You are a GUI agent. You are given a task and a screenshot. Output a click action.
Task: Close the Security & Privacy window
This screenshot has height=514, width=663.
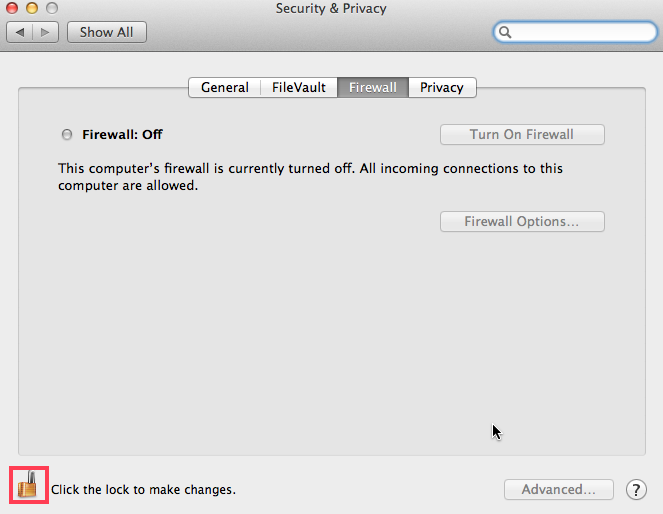(x=12, y=8)
